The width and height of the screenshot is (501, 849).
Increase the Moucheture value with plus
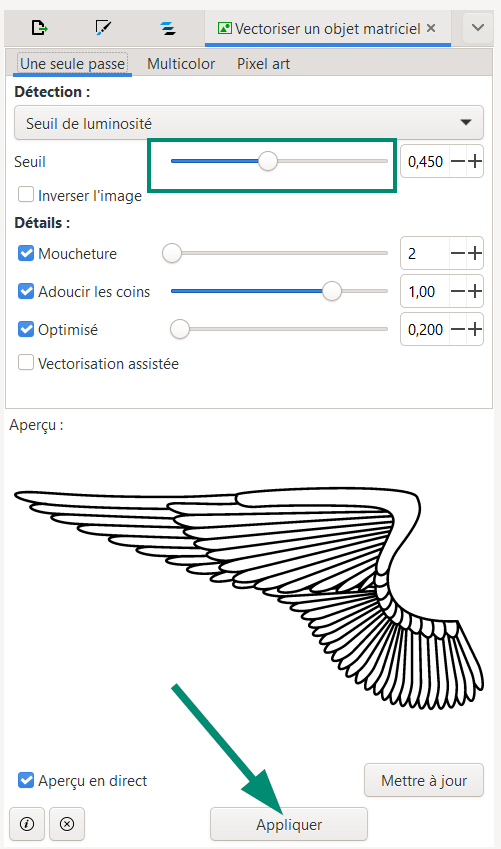pos(475,253)
